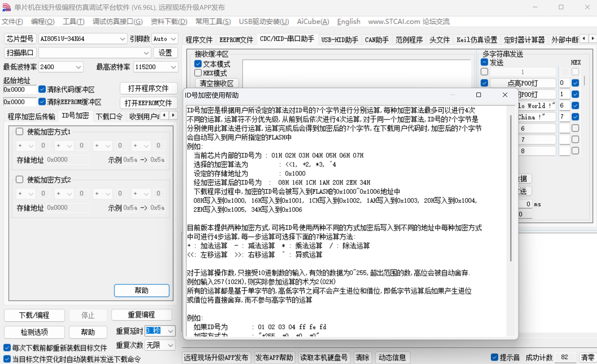Close the ID号加密使用帮助 help window
Screen dimensions: 597x364
tap(505, 95)
